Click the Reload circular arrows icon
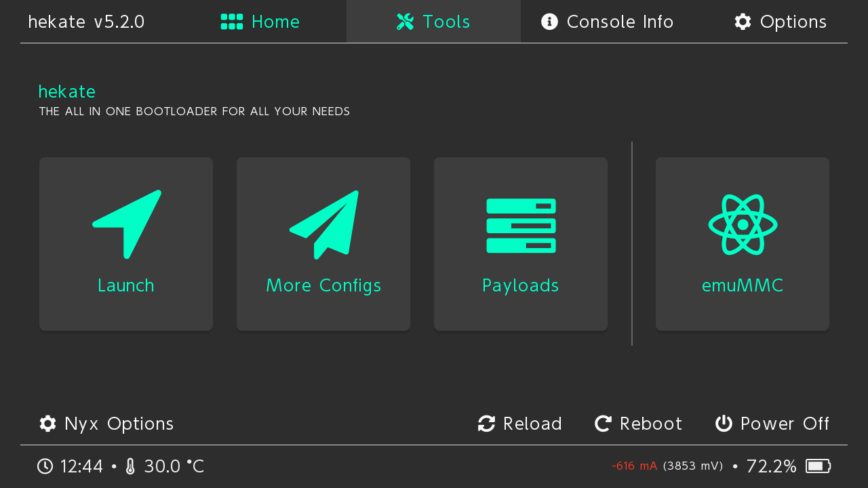This screenshot has width=868, height=488. [486, 424]
